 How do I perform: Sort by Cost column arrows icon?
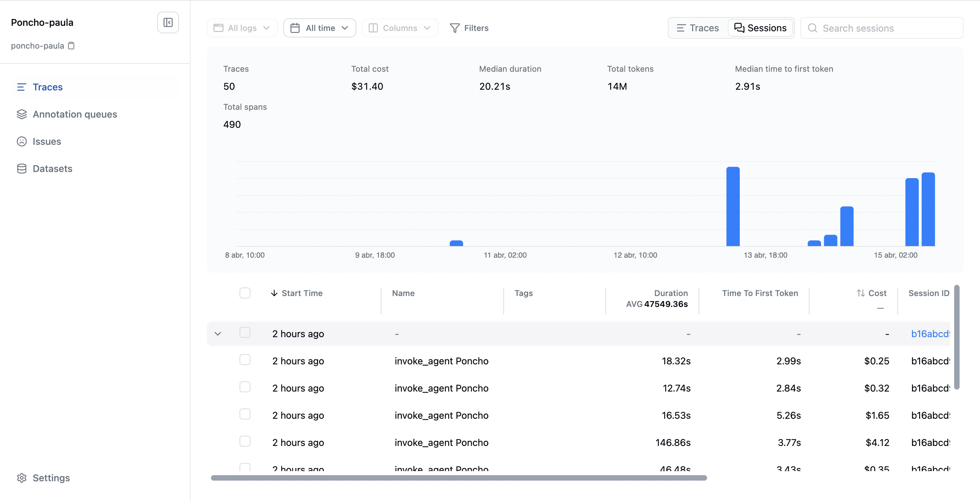pyautogui.click(x=861, y=293)
